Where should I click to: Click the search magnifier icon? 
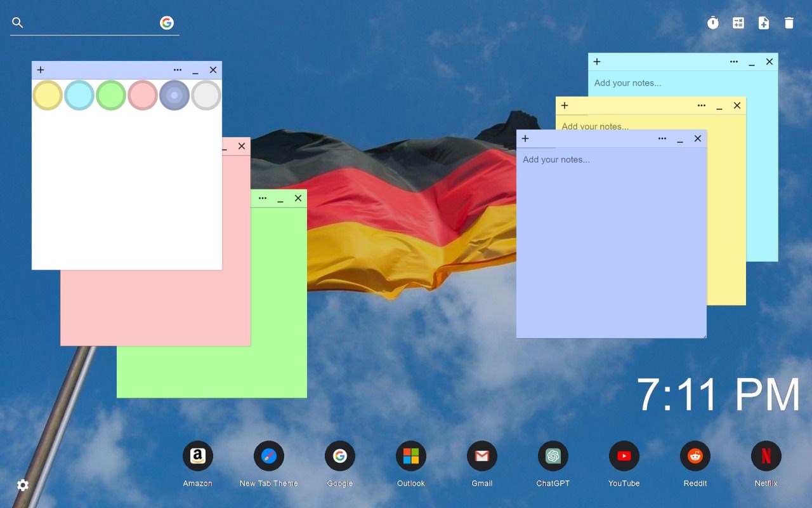click(x=18, y=23)
